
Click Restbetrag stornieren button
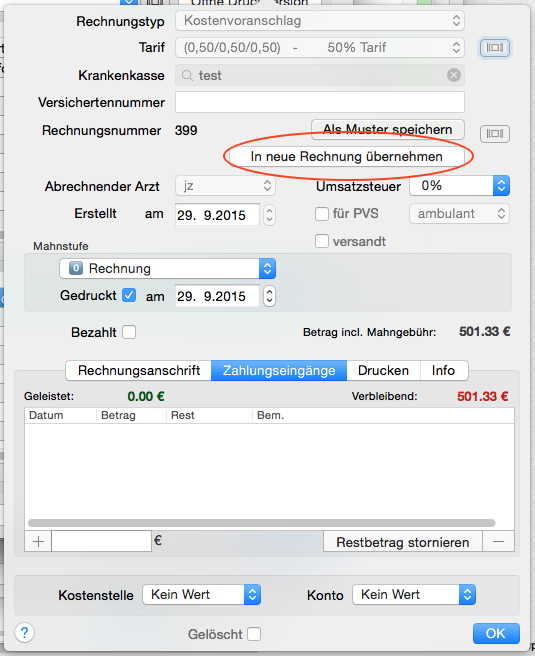(x=403, y=542)
